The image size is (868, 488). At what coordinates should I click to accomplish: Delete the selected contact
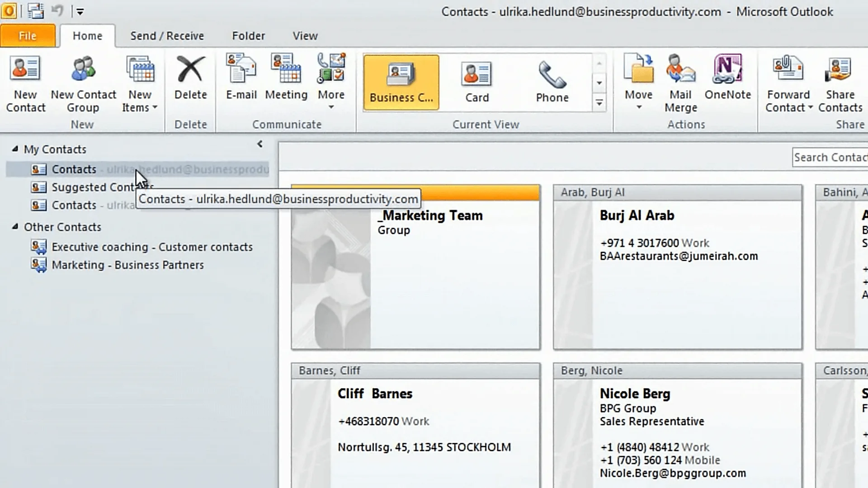tap(190, 78)
